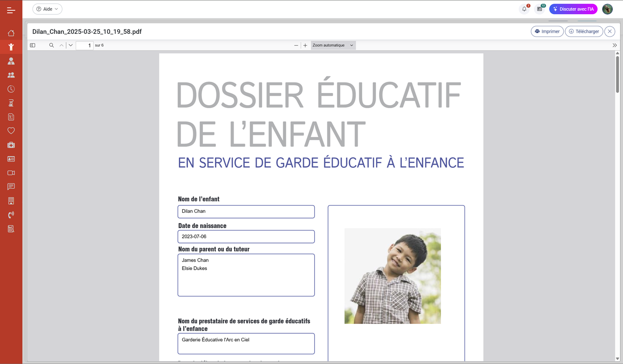Toggle the heart icon in the sidebar
The width and height of the screenshot is (623, 364).
click(x=11, y=130)
